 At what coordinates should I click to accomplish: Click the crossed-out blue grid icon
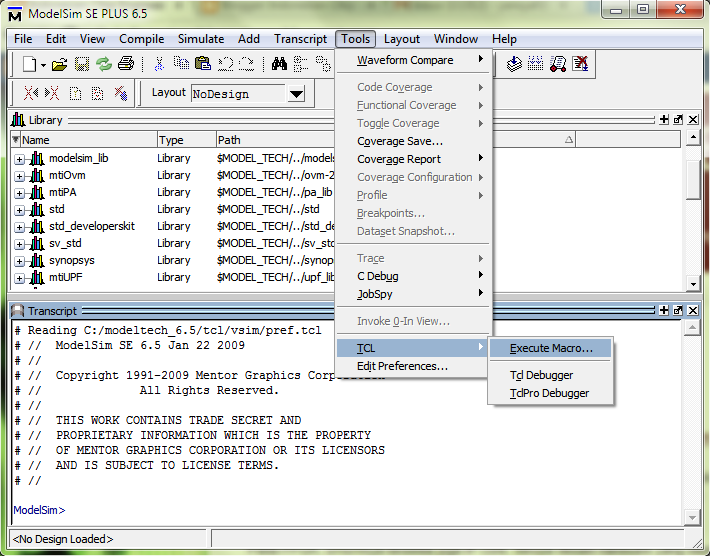point(120,93)
